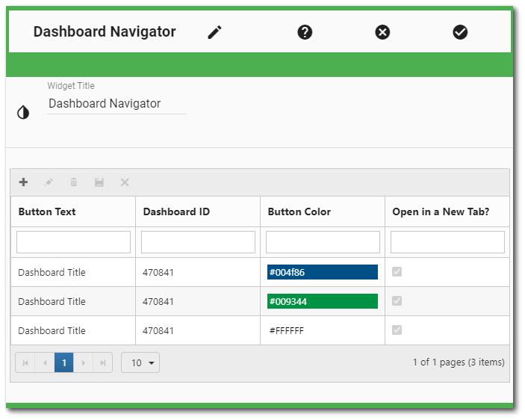Go to previous page in pager
This screenshot has width=525, height=420.
point(45,362)
